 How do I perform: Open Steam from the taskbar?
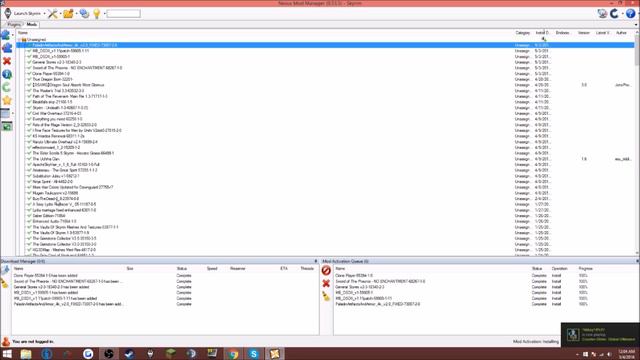129,354
